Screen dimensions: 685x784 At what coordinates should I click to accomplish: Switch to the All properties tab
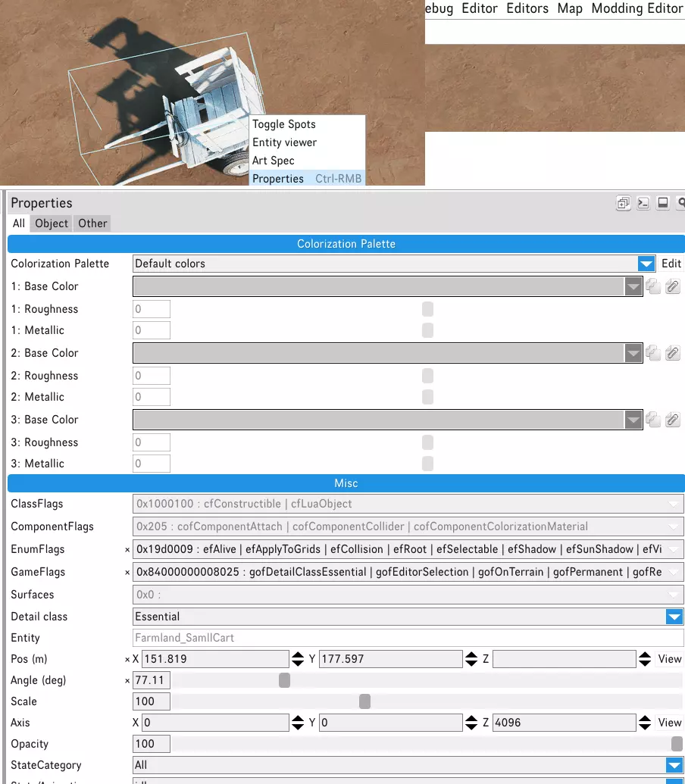coord(18,223)
